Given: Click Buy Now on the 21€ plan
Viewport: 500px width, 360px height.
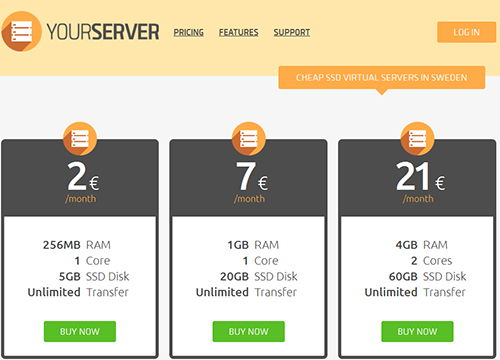Looking at the screenshot, I should 417,331.
